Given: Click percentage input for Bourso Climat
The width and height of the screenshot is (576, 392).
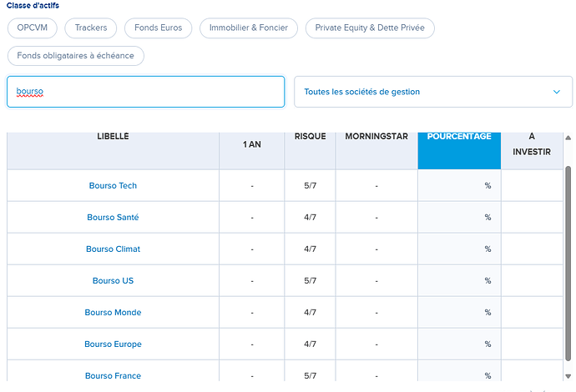Looking at the screenshot, I should (x=459, y=249).
